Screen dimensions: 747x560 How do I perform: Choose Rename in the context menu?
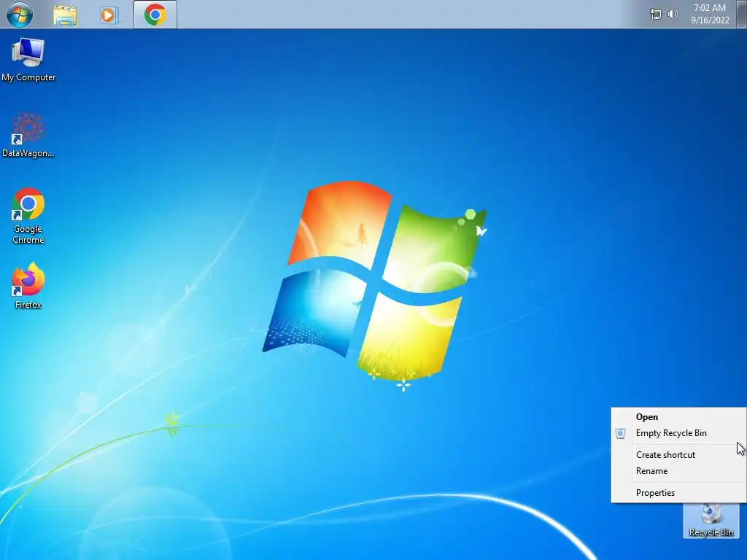[x=678, y=471]
